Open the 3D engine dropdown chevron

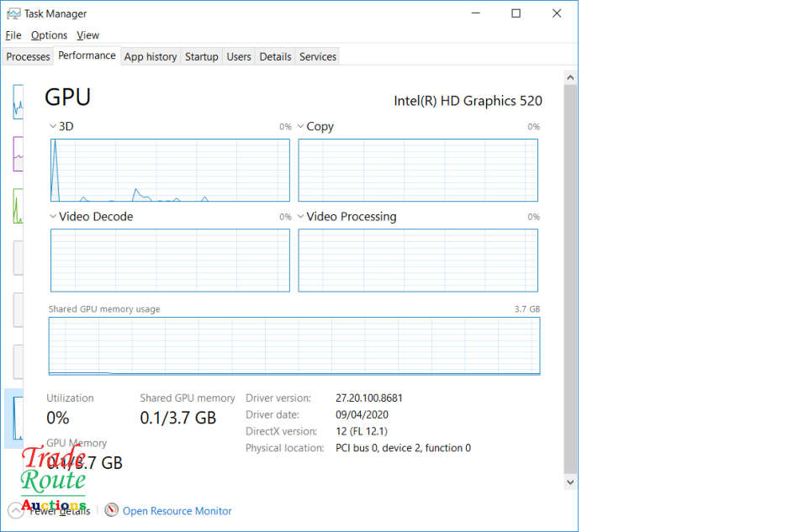coord(53,126)
